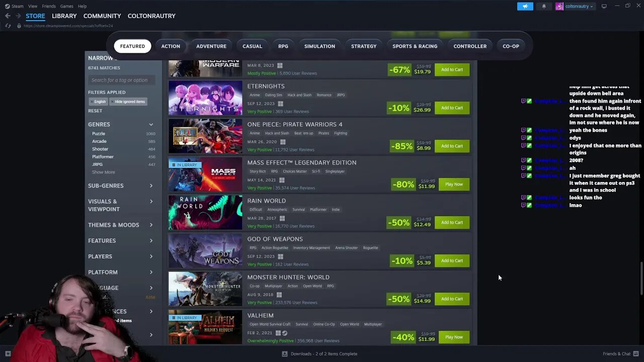Switch to the COMMUNITY tab
Viewport: 644px width, 362px height.
tap(102, 16)
